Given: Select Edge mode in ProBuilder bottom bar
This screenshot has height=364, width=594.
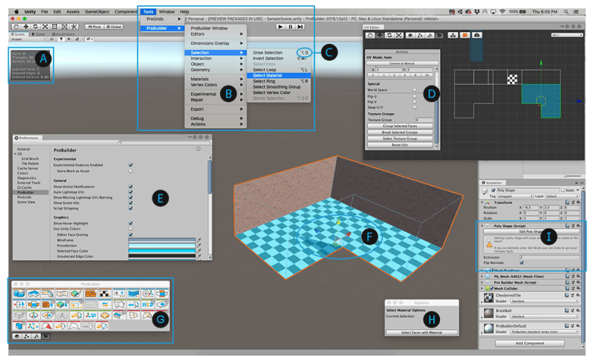Looking at the screenshot, I should (36, 336).
